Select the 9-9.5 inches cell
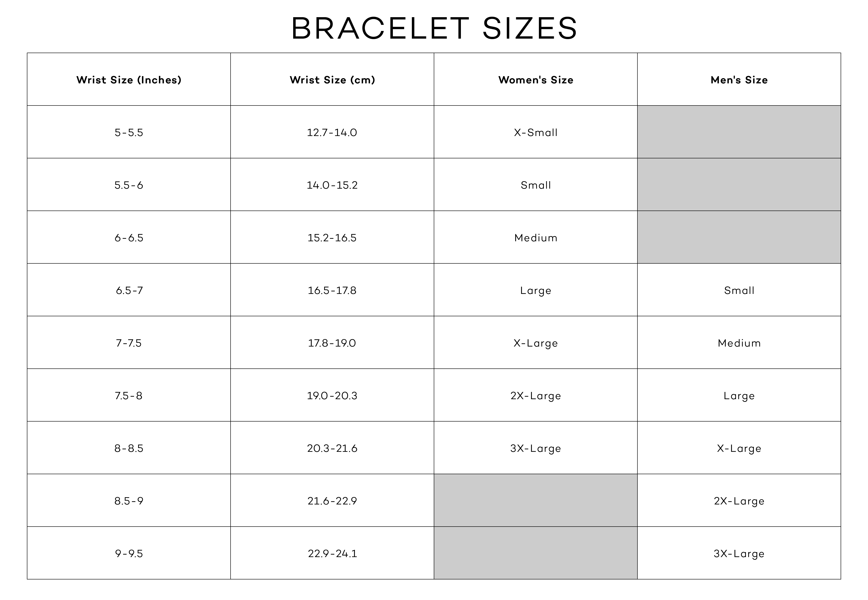Image resolution: width=868 pixels, height=600 pixels. 129,553
